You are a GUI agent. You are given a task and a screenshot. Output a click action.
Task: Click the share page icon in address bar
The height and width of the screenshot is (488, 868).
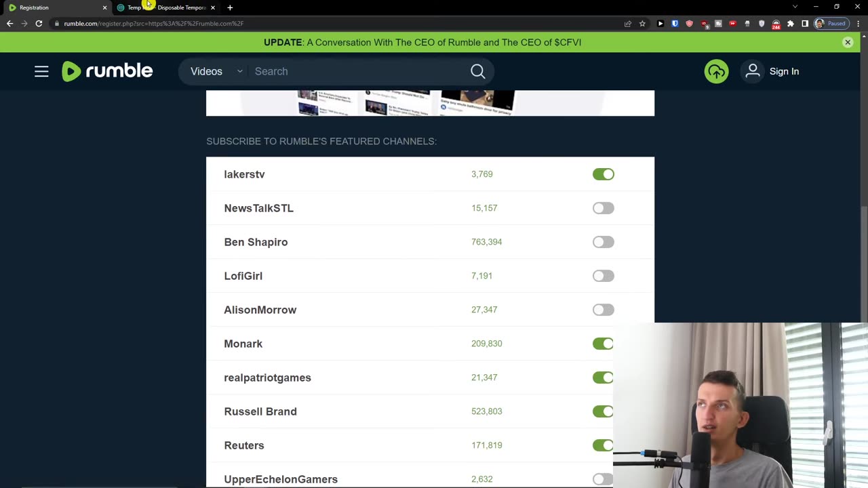pos(628,24)
